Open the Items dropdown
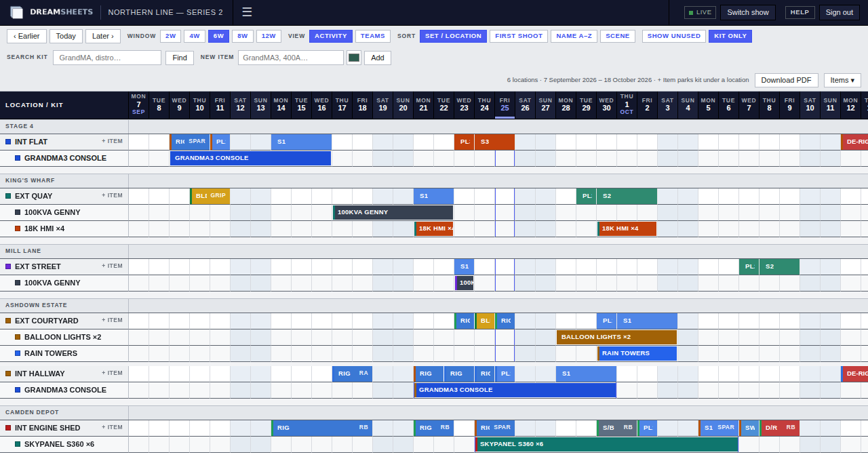 (842, 80)
